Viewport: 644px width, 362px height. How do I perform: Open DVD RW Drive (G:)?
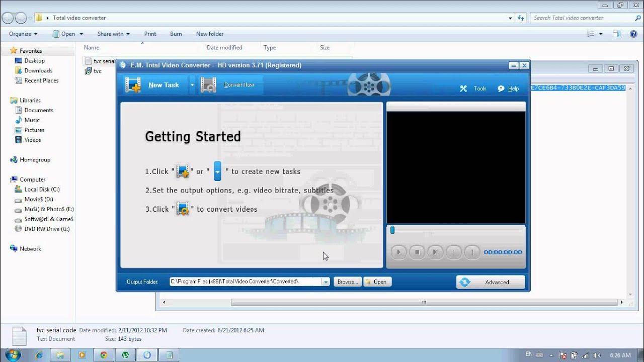(x=47, y=229)
